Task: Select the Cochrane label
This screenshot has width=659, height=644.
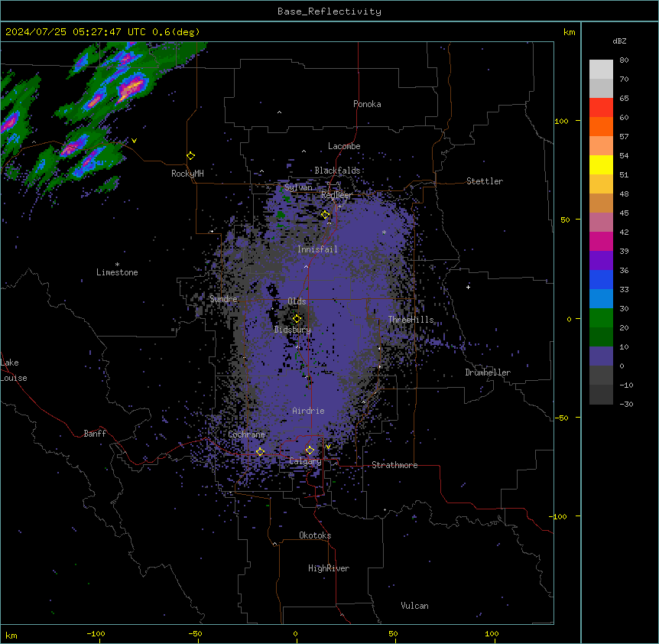Action: 246,434
